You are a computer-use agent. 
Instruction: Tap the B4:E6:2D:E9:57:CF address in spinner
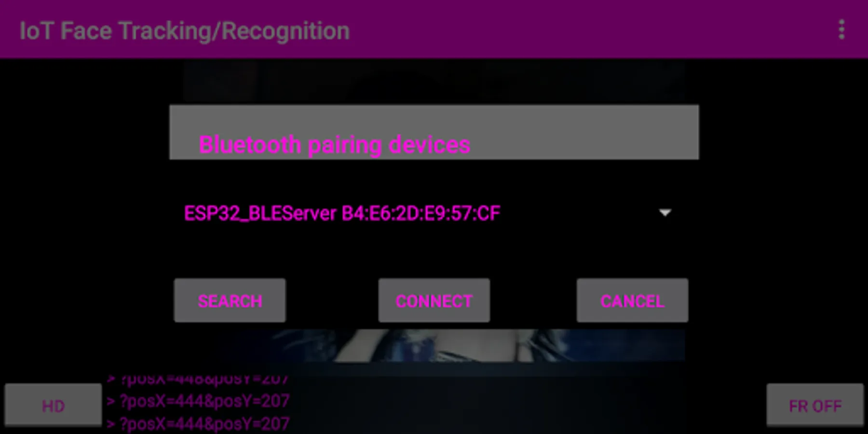pos(421,213)
